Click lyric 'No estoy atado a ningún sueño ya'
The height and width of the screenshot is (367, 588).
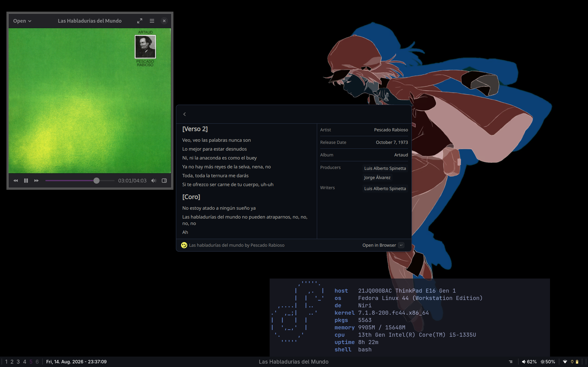click(x=219, y=208)
